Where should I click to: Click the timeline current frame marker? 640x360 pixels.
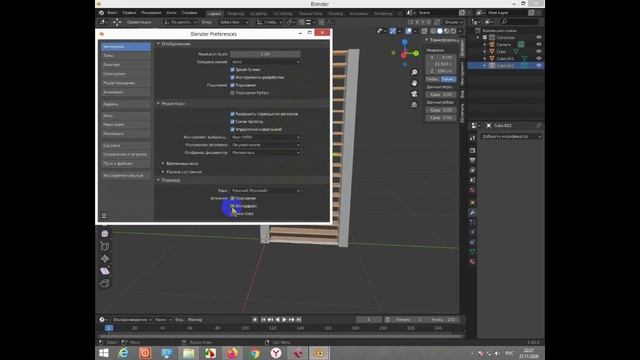pos(109,328)
